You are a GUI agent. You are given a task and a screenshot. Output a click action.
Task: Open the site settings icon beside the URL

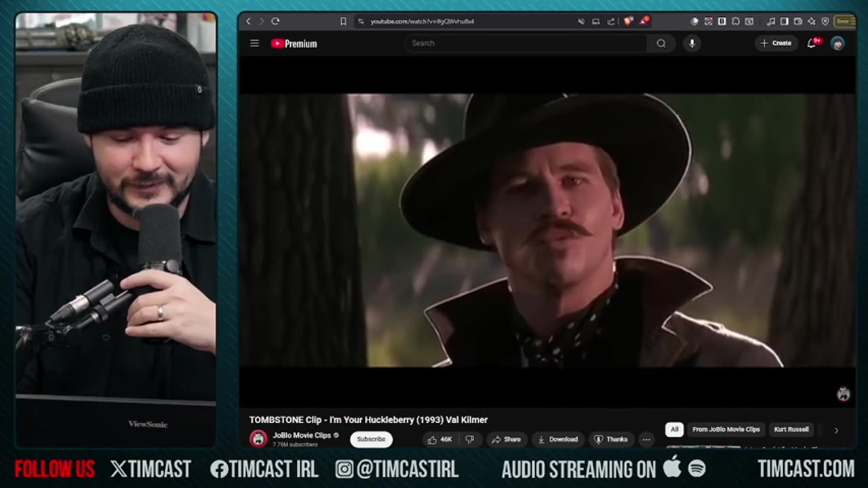(360, 21)
